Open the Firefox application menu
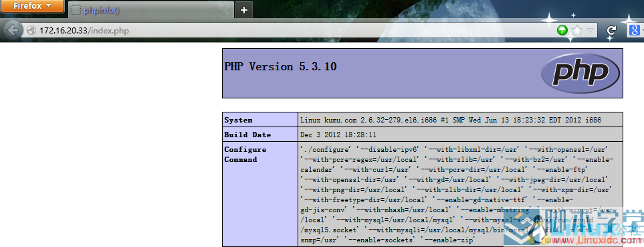Screen dimensions: 644x247 [x=32, y=6]
